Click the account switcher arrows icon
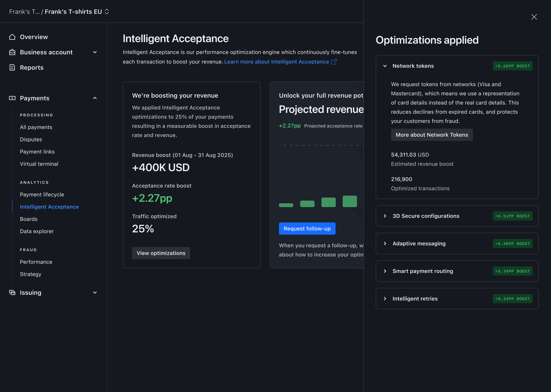 107,12
